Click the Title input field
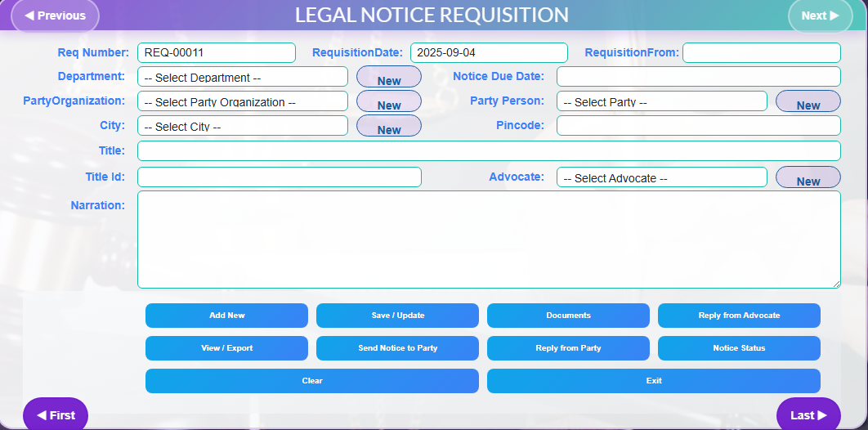 tap(489, 151)
